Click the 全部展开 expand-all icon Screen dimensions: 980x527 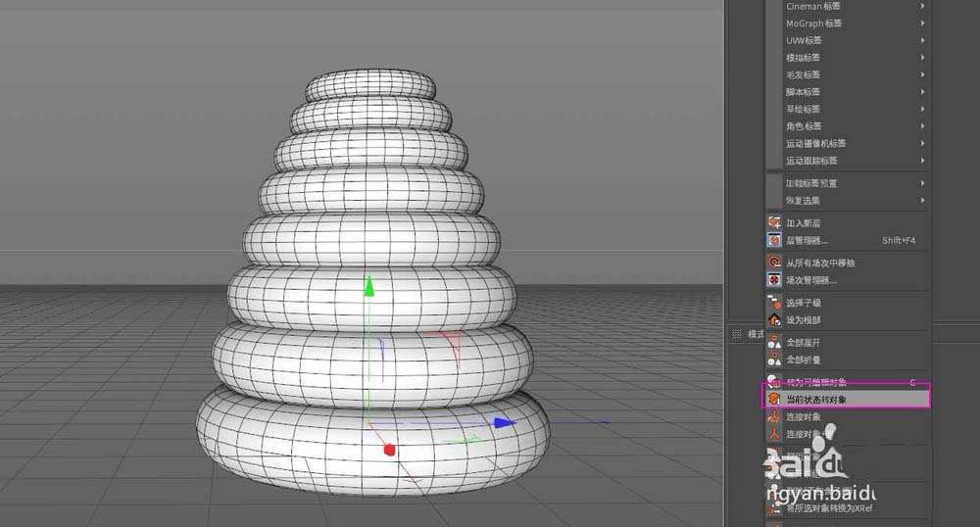774,342
